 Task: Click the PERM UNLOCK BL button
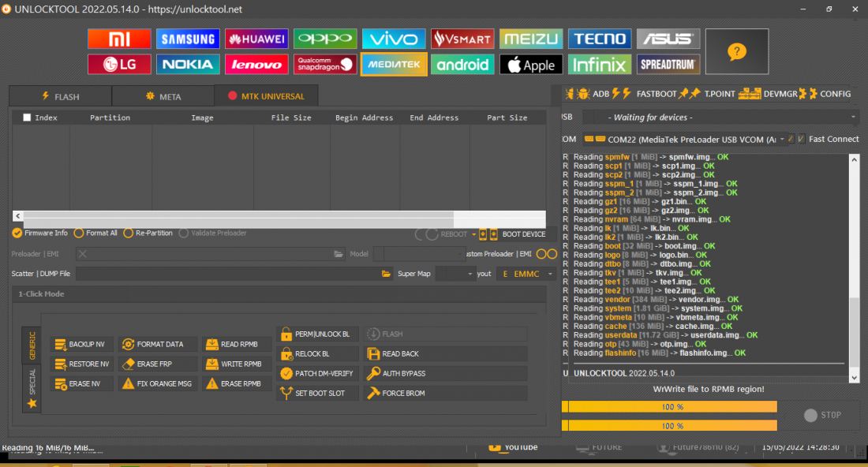(x=318, y=334)
